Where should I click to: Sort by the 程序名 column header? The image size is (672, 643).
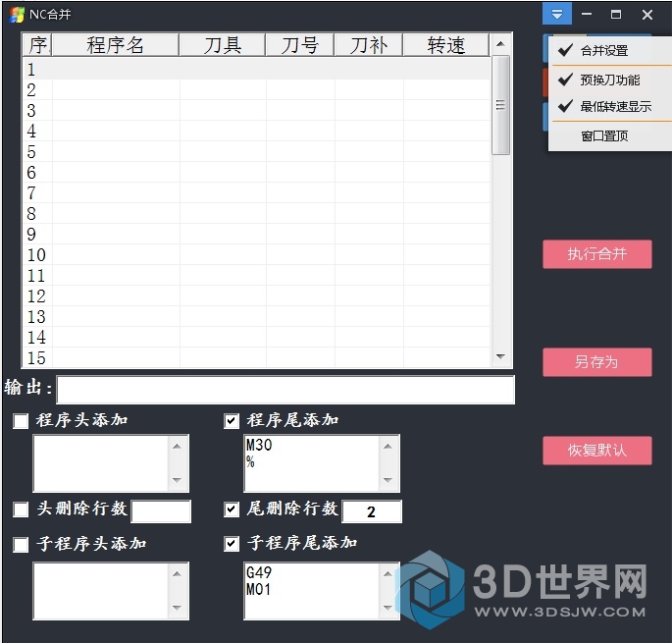pyautogui.click(x=115, y=45)
